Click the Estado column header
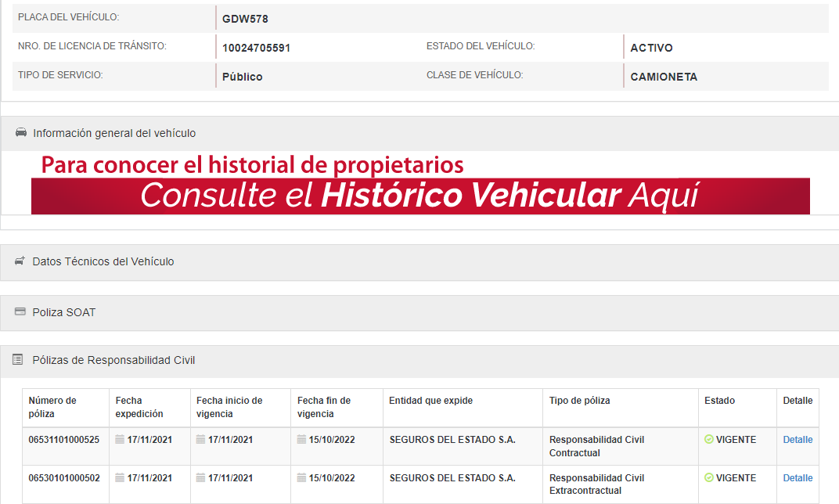The width and height of the screenshot is (839, 504). point(719,401)
